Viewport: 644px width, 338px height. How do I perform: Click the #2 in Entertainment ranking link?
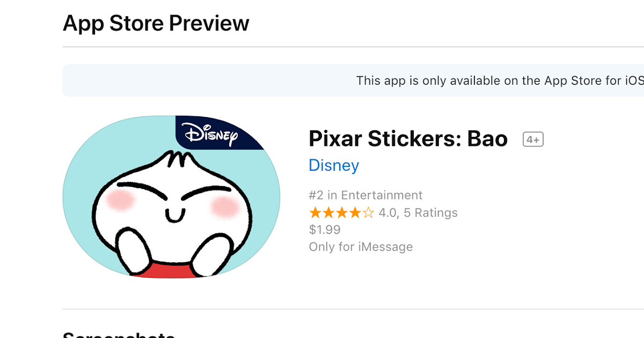(365, 195)
